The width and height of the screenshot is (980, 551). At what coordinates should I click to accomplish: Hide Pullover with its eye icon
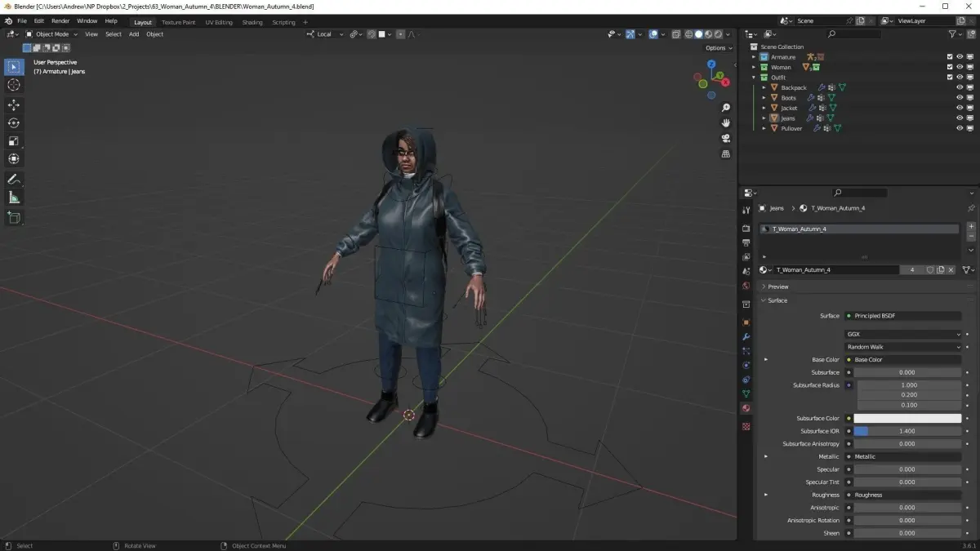click(x=960, y=128)
